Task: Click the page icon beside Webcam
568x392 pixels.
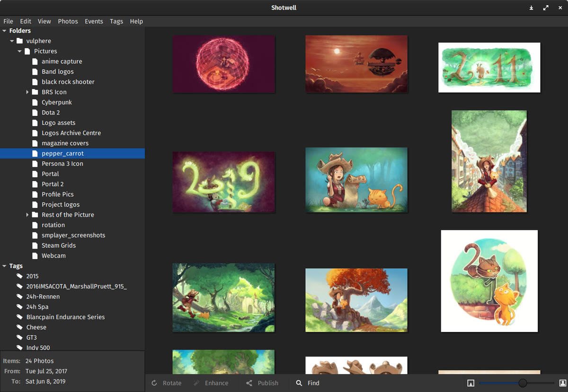Action: [35, 256]
